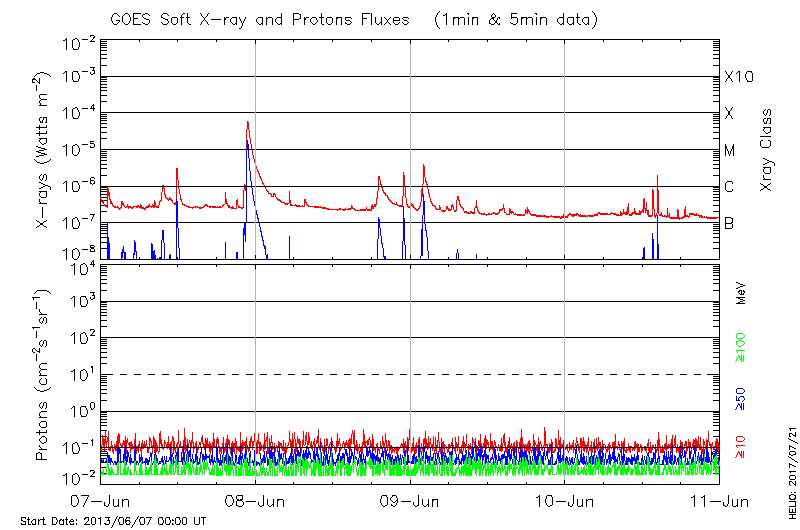Click the Protons axis title
The width and height of the screenshot is (800, 530).
pos(42,375)
